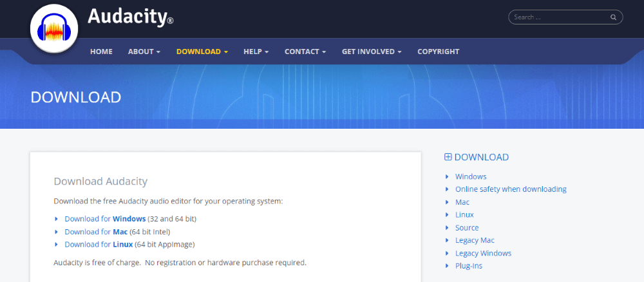Screen dimensions: 644x282
Task: Select Source in the sidebar list
Action: point(467,228)
